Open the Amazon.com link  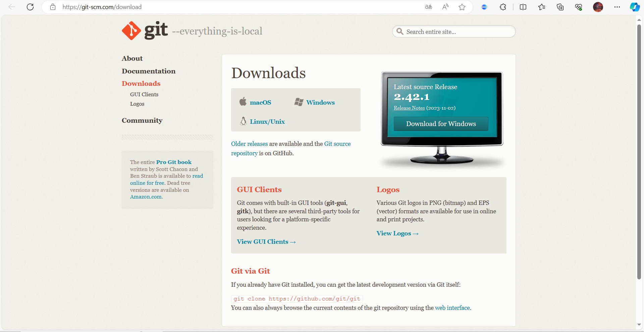pos(146,197)
